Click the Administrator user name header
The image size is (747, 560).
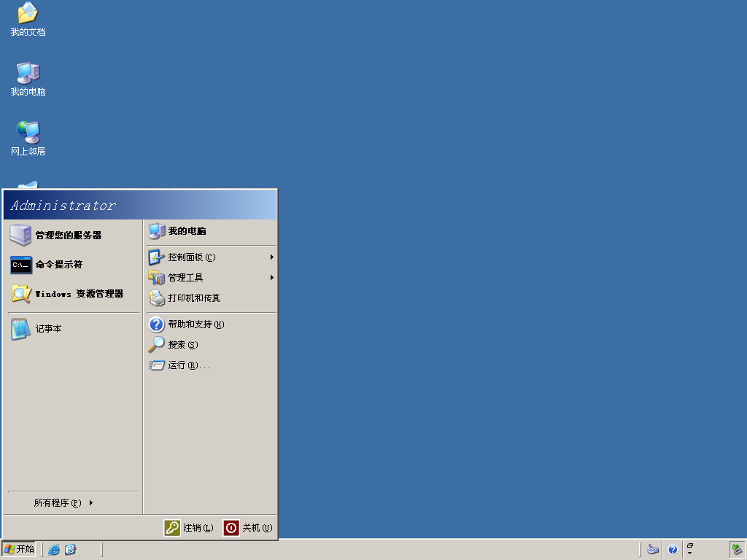[x=63, y=205]
